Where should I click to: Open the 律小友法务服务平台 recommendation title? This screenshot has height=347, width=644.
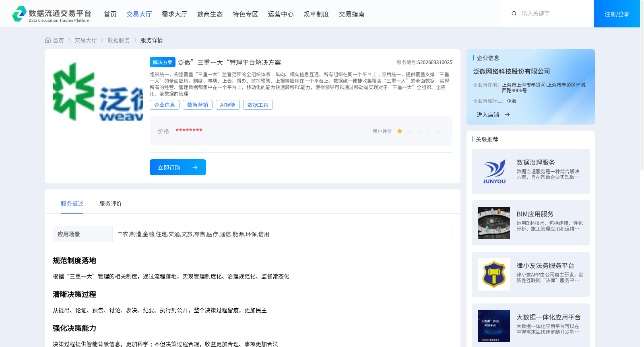pos(545,266)
